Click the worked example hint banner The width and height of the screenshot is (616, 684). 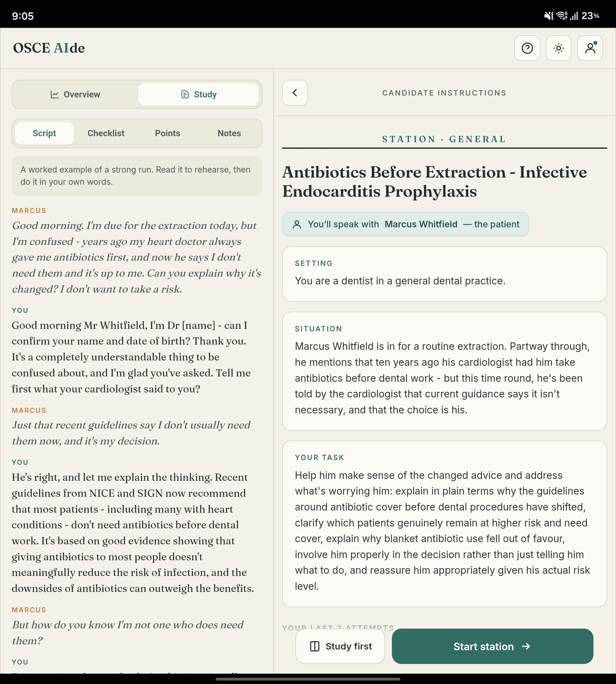coord(137,176)
